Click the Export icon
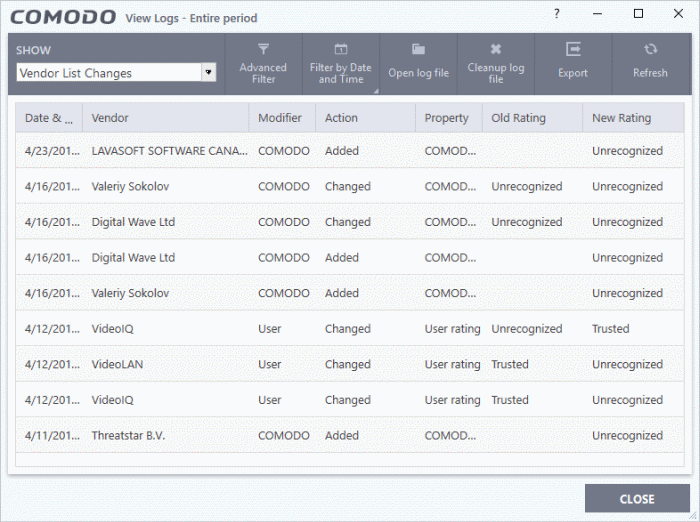 click(573, 49)
